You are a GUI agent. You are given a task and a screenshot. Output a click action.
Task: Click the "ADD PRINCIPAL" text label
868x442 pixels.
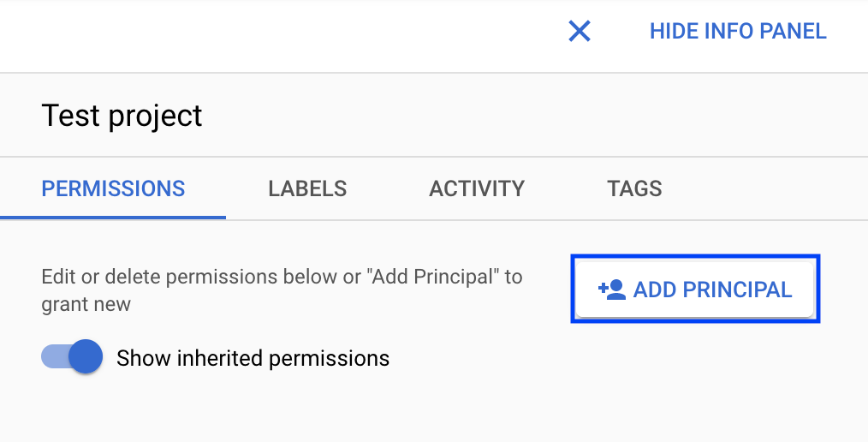(712, 290)
